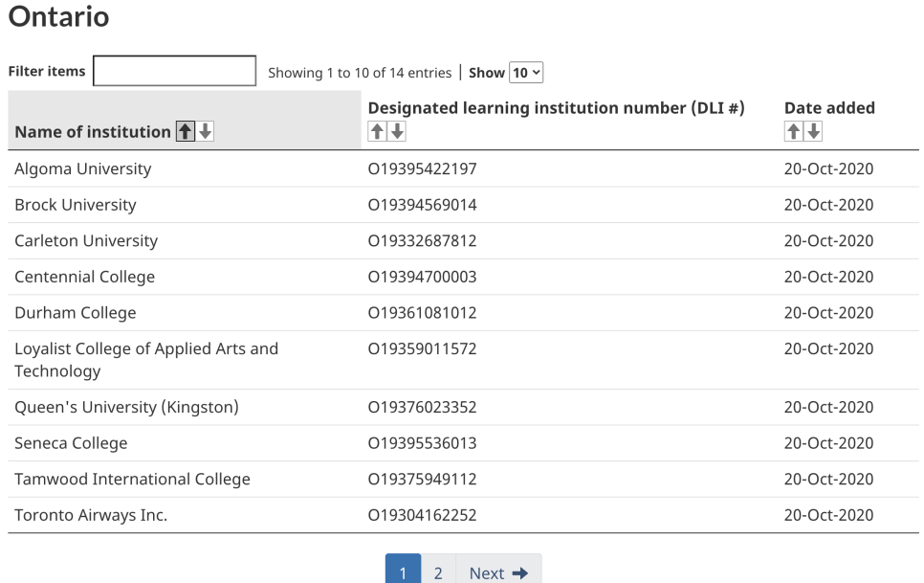Viewport: 924px width, 583px height.
Task: Click the Showing 1 to 10 entries text
Action: click(x=360, y=73)
